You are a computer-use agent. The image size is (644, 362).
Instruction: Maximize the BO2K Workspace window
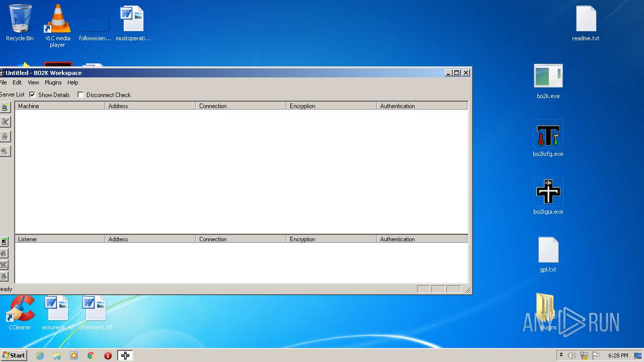[x=457, y=73]
